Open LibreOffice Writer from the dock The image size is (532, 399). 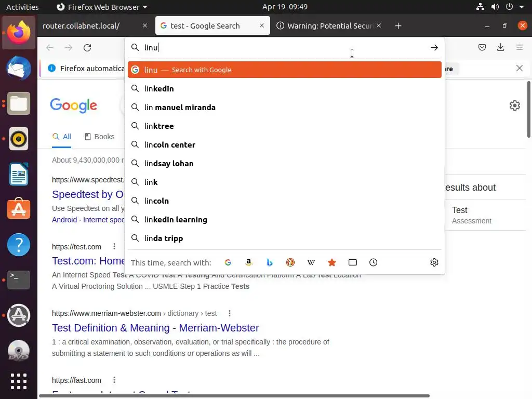point(19,174)
